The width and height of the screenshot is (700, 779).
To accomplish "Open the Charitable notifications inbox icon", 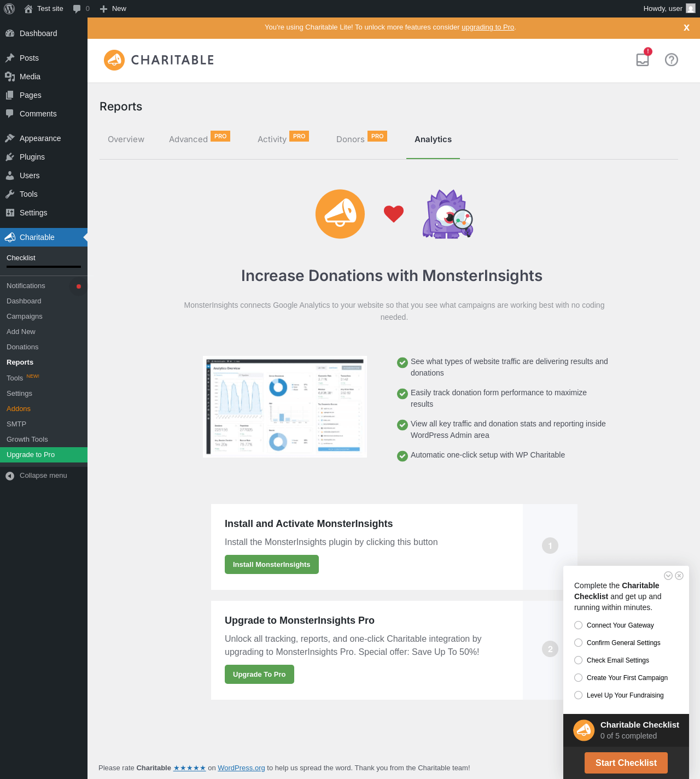I will click(x=643, y=60).
